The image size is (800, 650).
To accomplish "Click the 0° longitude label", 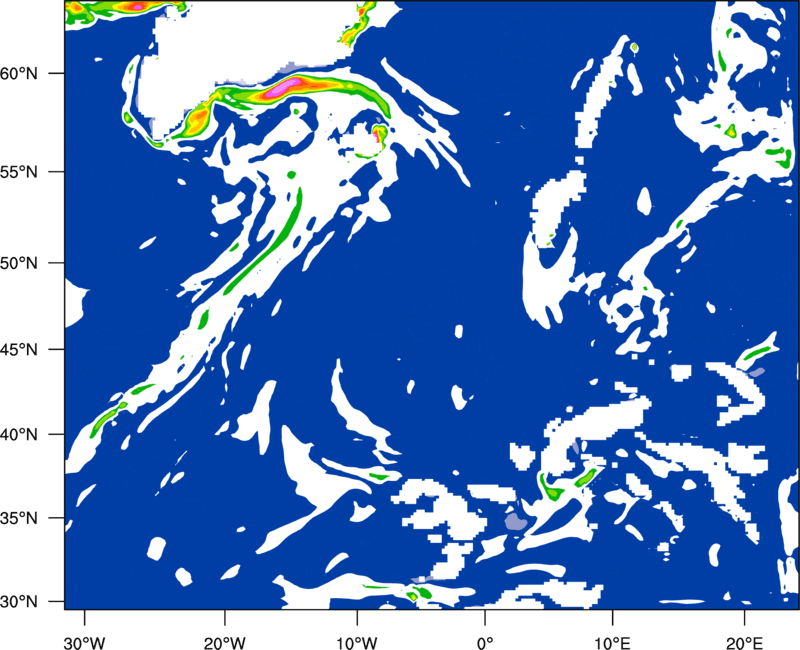I will (x=485, y=643).
